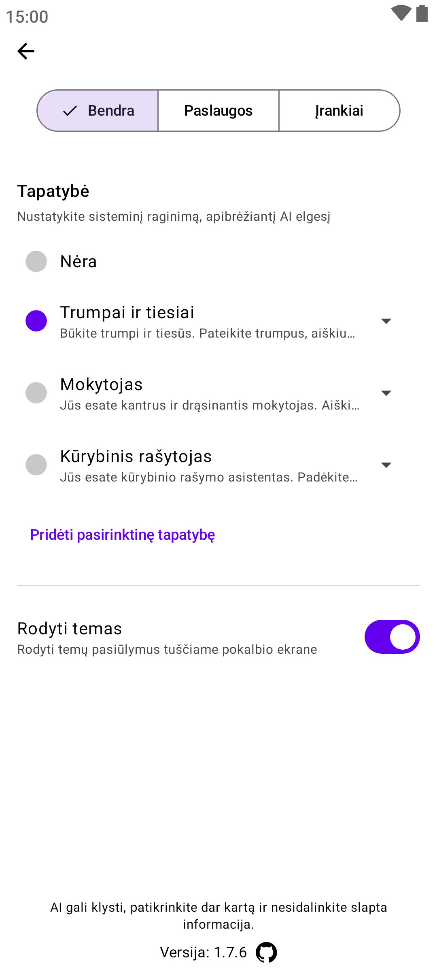437x980 pixels.
Task: Open the GitHub logo link
Action: (266, 952)
